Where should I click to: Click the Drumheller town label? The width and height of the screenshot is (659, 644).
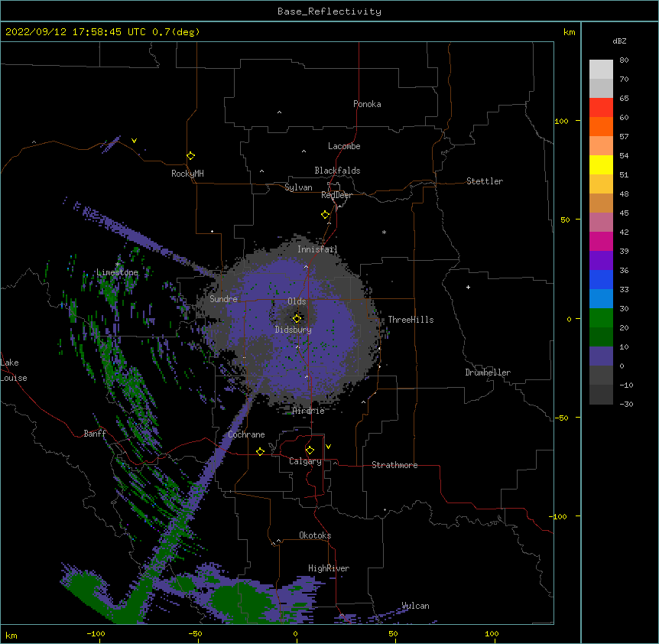click(x=488, y=372)
